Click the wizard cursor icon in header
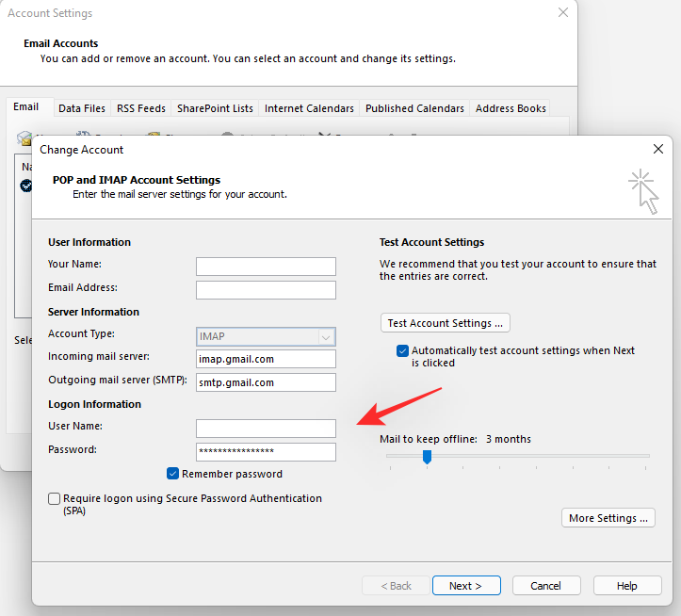Viewport: 681px width, 616px height. (x=643, y=191)
